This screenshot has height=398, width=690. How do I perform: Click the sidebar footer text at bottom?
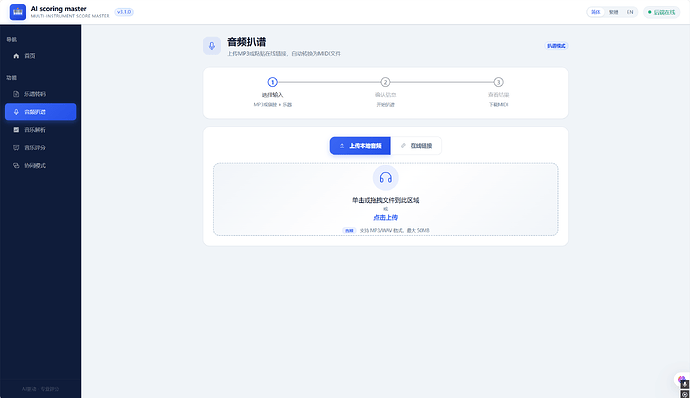pyautogui.click(x=40, y=389)
